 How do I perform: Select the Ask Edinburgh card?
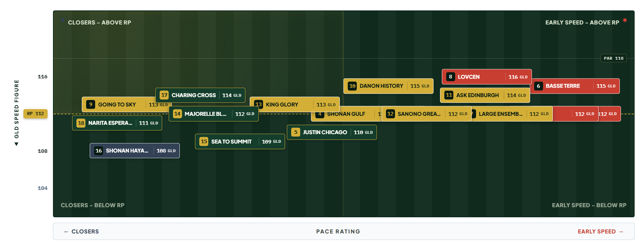pyautogui.click(x=485, y=95)
